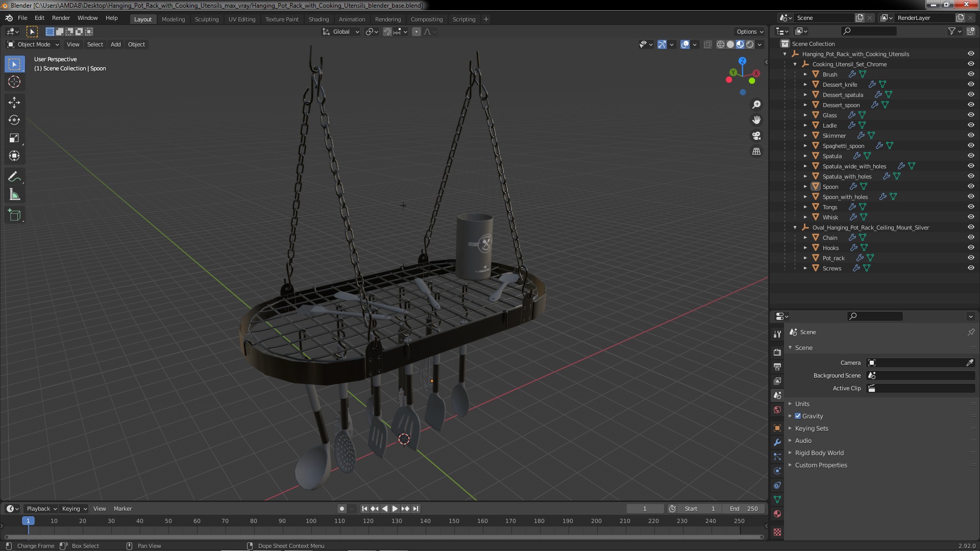Choose the Add Cube tool
The height and width of the screenshot is (551, 980).
click(x=14, y=215)
